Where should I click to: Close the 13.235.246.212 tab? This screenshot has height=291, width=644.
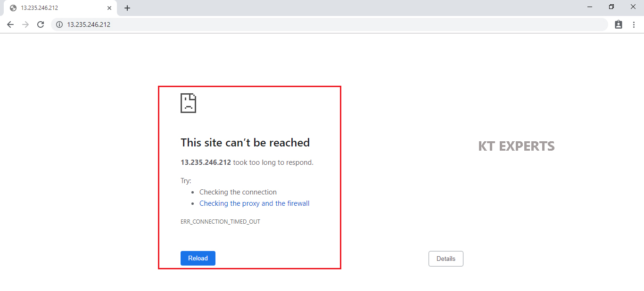[x=109, y=8]
